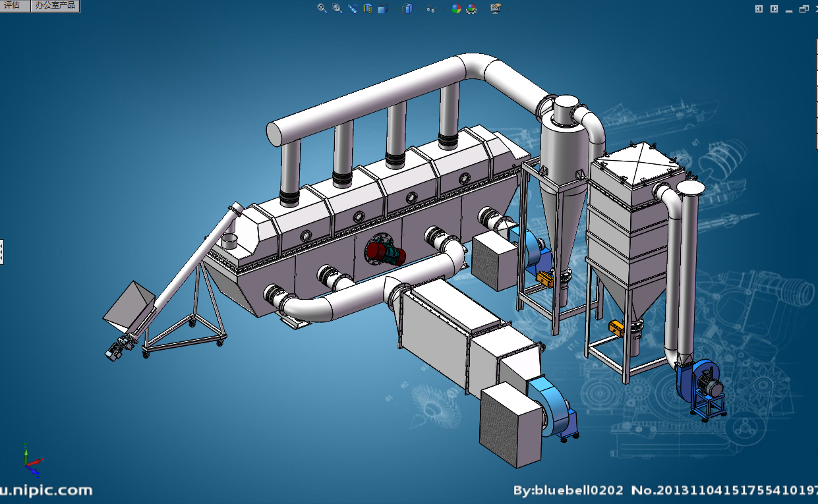Activate the Section View tool

(368, 9)
